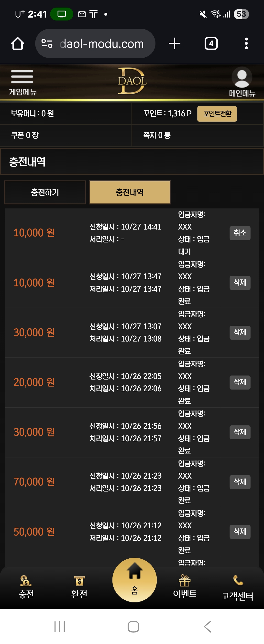Tap the DAOL logo

(132, 81)
